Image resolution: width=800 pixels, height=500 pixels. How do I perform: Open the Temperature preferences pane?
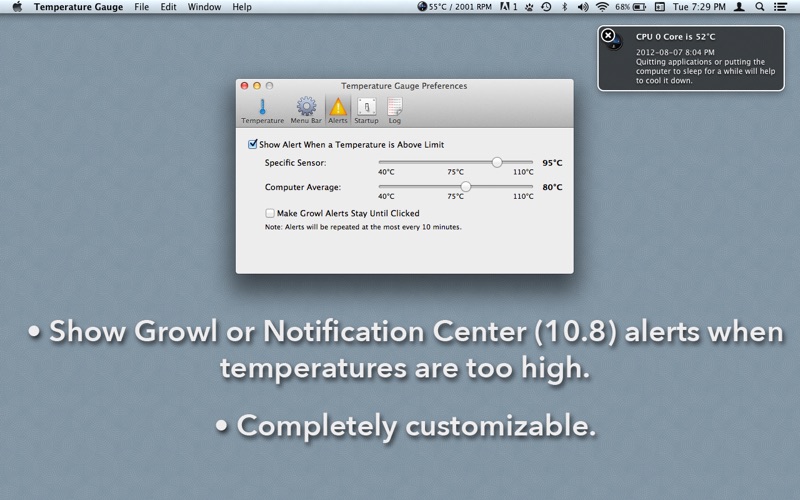click(x=262, y=109)
